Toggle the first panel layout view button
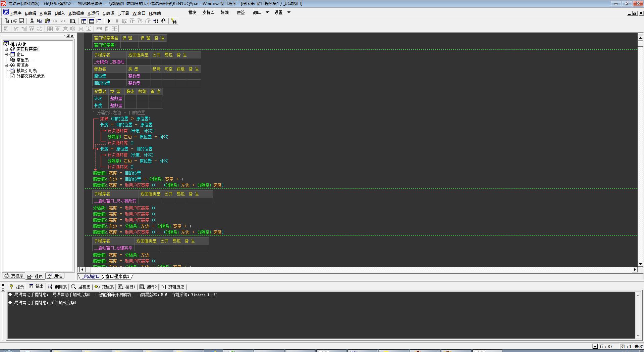Viewport: 644px width, 352px height. pyautogui.click(x=84, y=21)
